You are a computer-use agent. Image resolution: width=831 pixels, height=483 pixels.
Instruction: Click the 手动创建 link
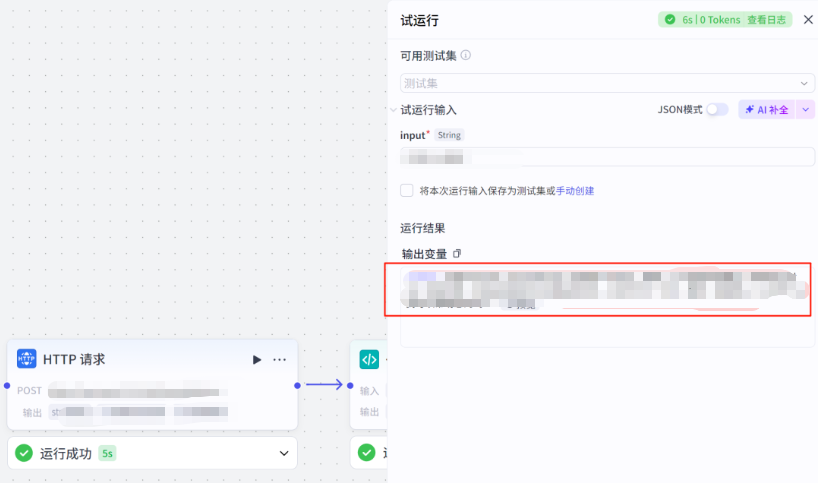point(575,190)
